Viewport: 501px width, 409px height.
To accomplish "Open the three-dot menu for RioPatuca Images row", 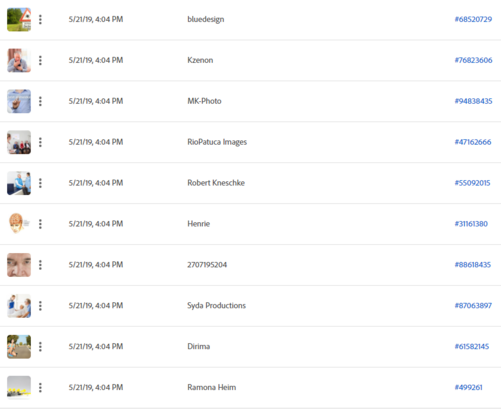I will tap(40, 142).
